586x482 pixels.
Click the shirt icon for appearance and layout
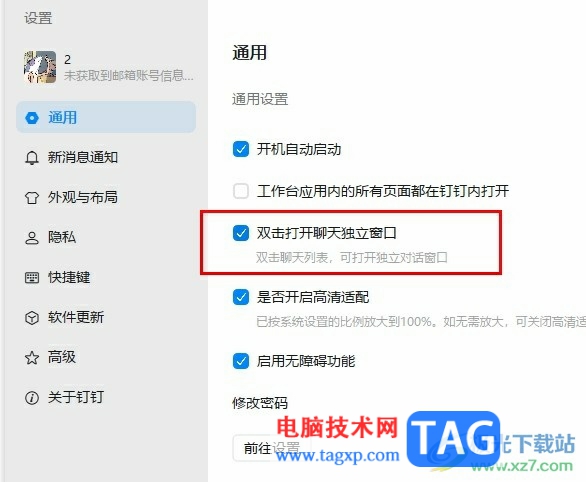[x=32, y=197]
